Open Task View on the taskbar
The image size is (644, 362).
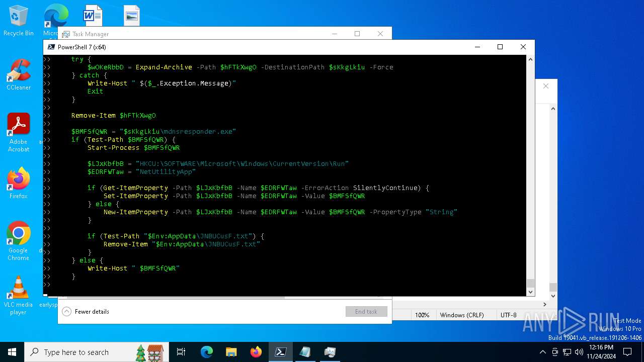click(181, 352)
